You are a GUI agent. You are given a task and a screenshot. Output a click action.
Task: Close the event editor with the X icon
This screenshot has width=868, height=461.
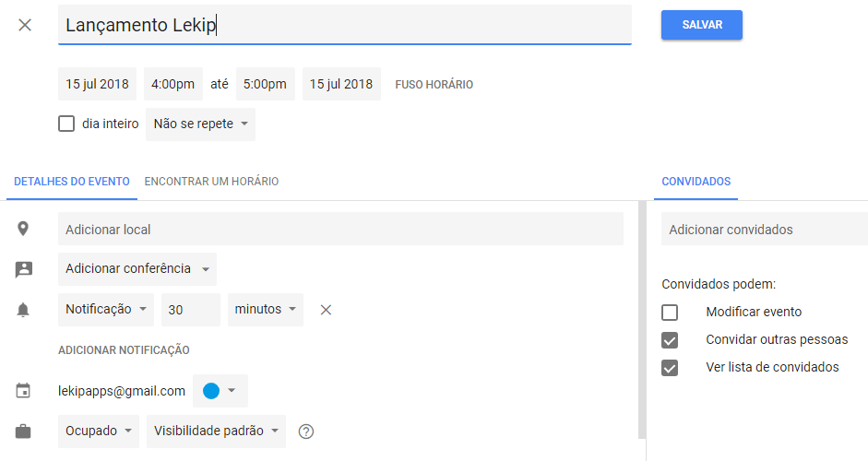click(x=25, y=25)
